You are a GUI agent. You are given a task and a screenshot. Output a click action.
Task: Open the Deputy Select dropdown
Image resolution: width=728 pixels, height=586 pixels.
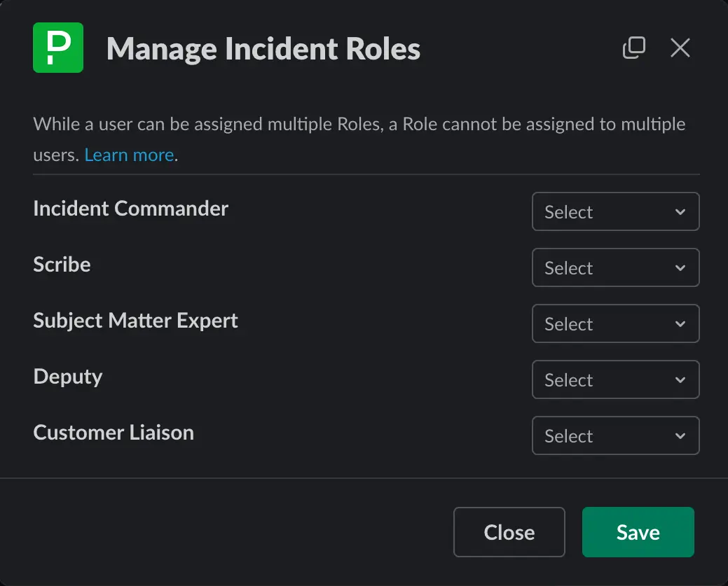pyautogui.click(x=615, y=379)
